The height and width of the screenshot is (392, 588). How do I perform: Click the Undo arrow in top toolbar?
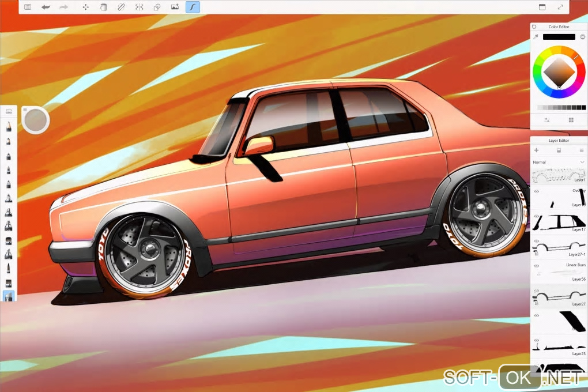click(x=46, y=7)
